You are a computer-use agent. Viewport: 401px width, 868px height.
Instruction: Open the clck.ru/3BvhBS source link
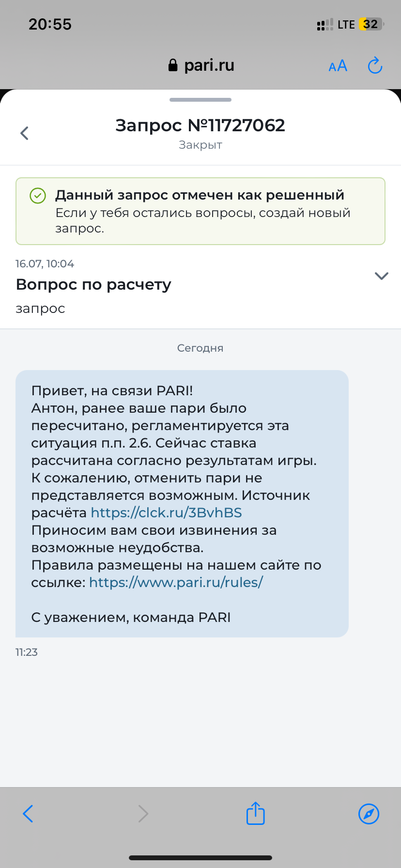click(x=166, y=513)
